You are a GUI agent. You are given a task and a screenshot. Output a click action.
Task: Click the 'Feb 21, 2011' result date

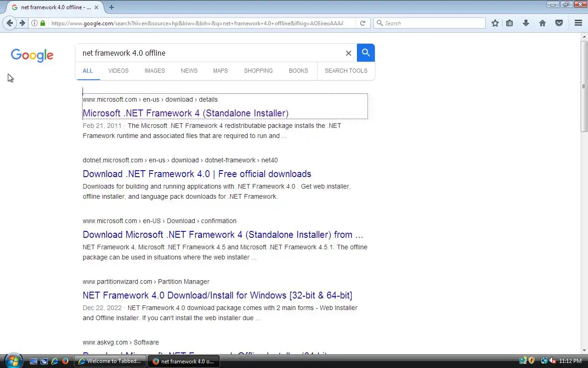tap(102, 126)
